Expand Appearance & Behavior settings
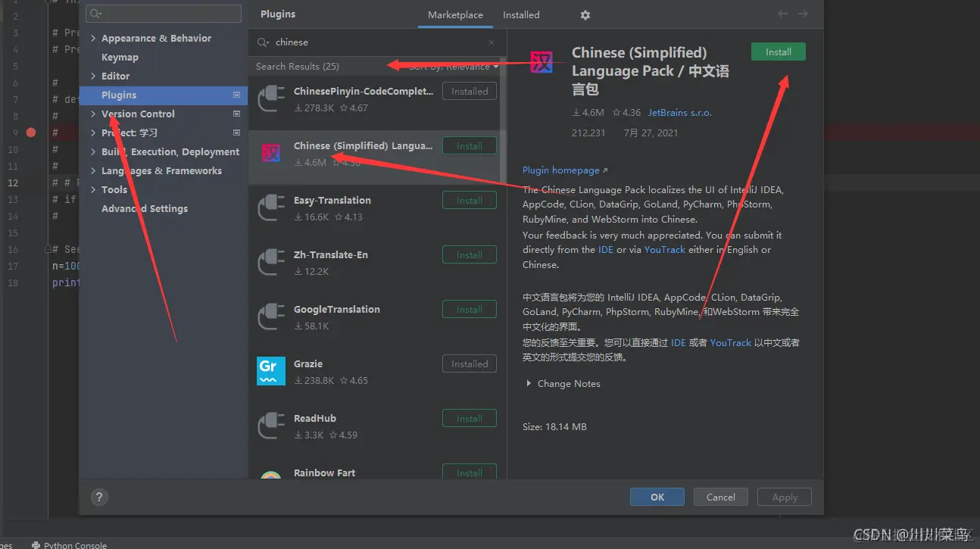Viewport: 980px width, 549px height. point(93,38)
